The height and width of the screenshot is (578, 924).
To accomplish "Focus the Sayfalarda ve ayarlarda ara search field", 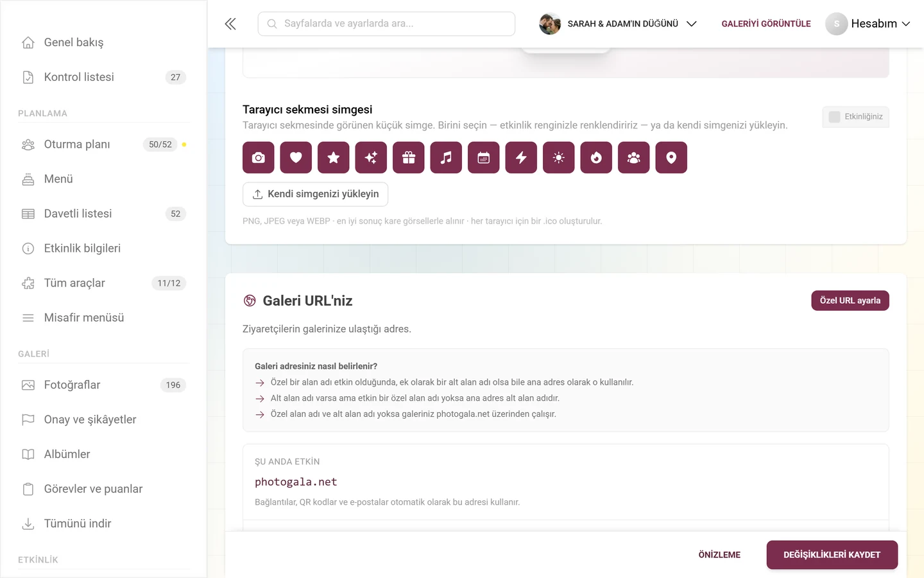I will tap(386, 24).
